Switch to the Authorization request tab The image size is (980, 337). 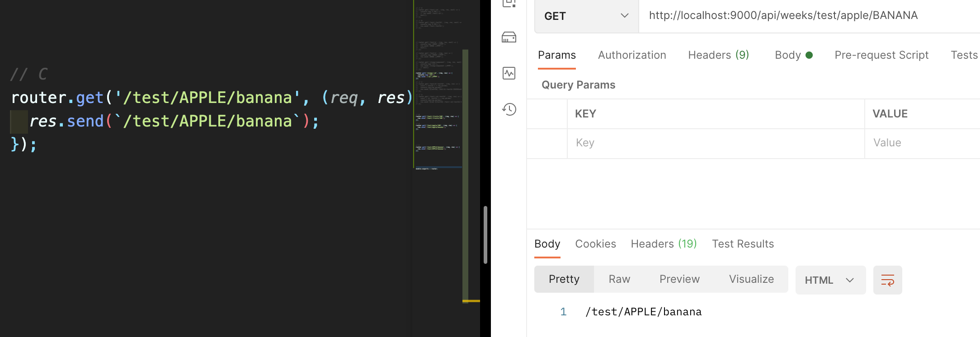(x=632, y=55)
